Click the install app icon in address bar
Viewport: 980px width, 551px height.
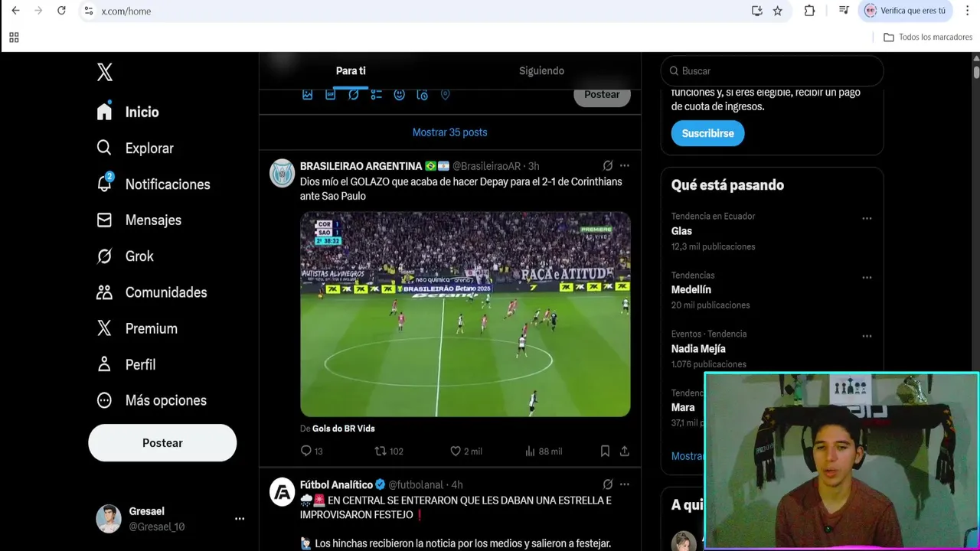[x=756, y=11]
